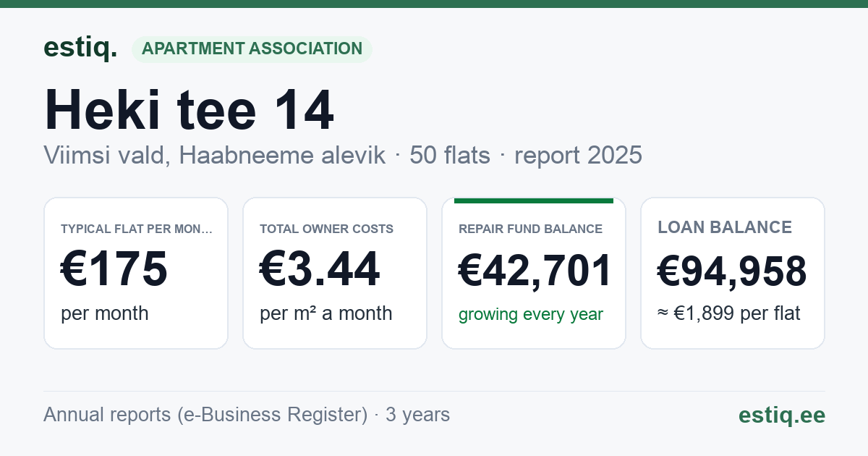
Task: Open the Total owner costs card
Action: [x=335, y=273]
